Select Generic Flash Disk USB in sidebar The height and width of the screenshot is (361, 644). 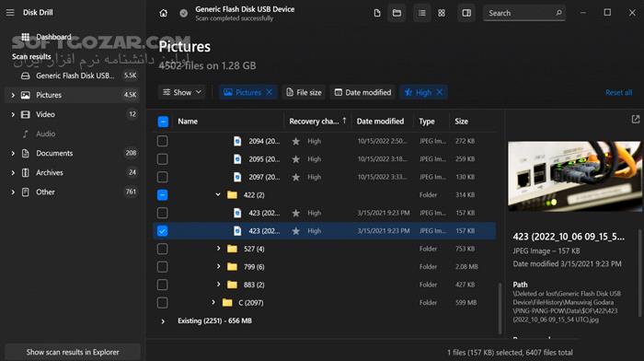(x=73, y=76)
